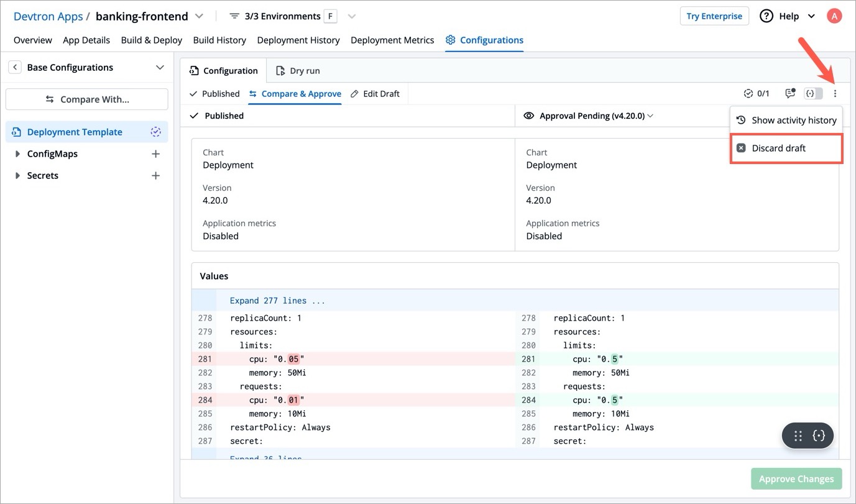Click the user avatar A icon

834,16
